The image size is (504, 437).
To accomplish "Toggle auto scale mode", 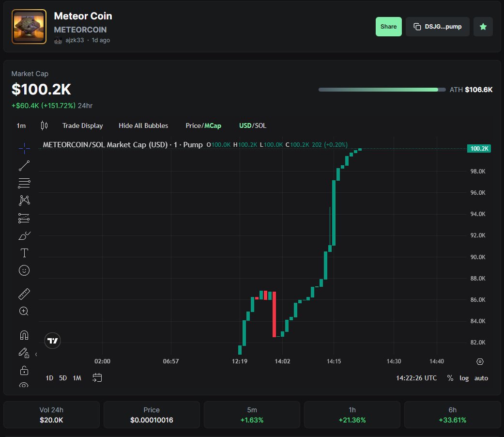I will tap(481, 378).
